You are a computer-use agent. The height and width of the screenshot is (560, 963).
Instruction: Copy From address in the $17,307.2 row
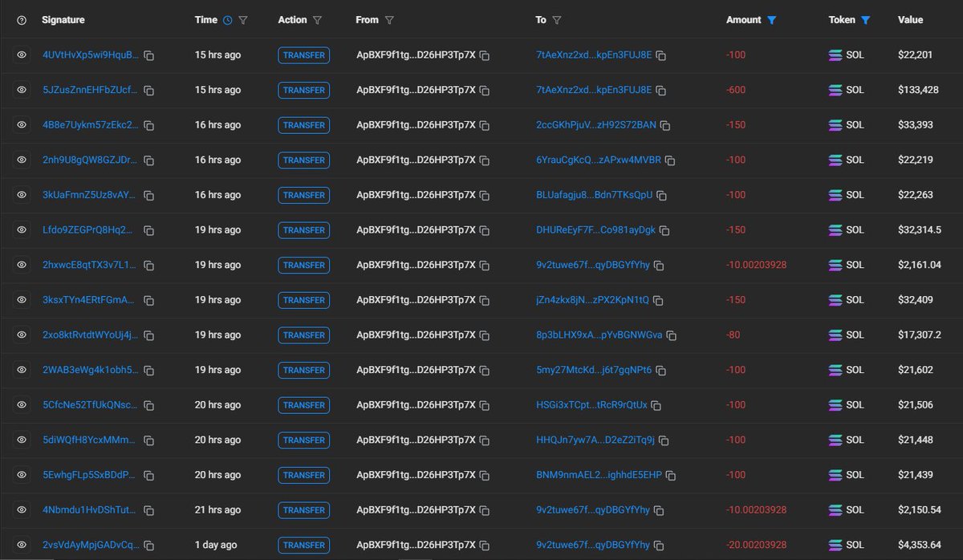pos(486,335)
